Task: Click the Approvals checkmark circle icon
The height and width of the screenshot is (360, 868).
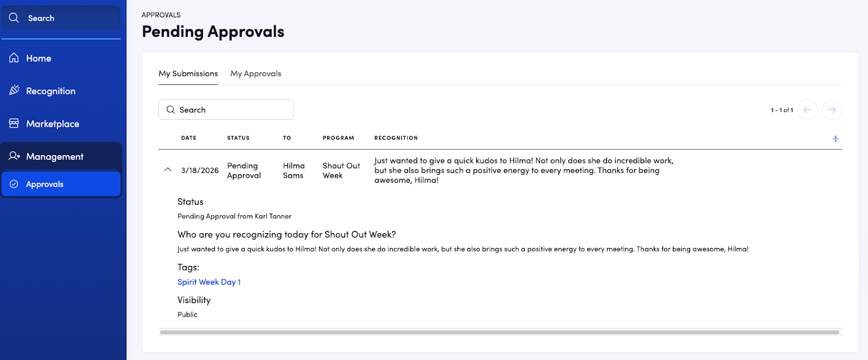Action: 14,184
